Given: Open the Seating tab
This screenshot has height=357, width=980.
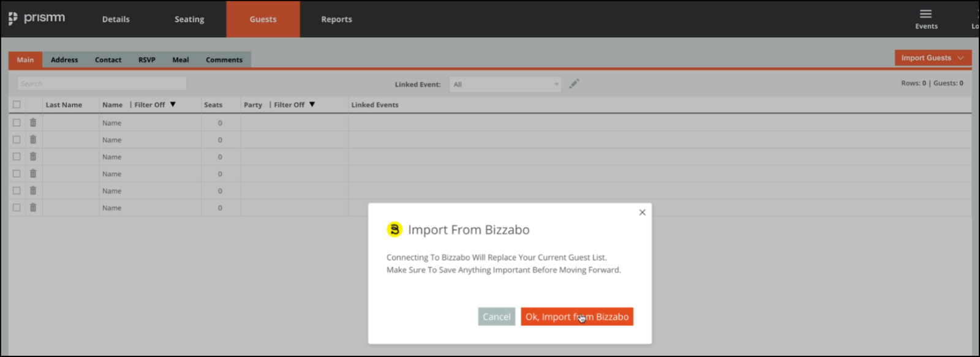Looking at the screenshot, I should 189,19.
